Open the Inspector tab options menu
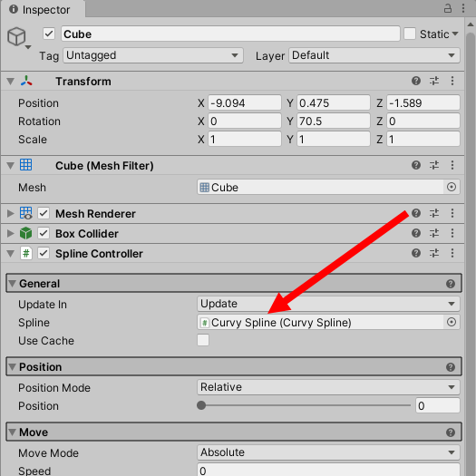 click(463, 8)
